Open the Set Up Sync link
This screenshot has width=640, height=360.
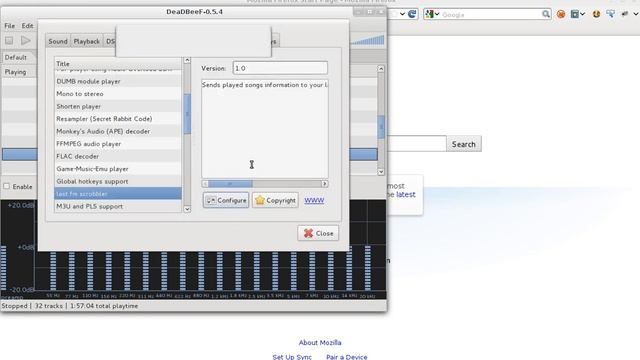click(292, 357)
